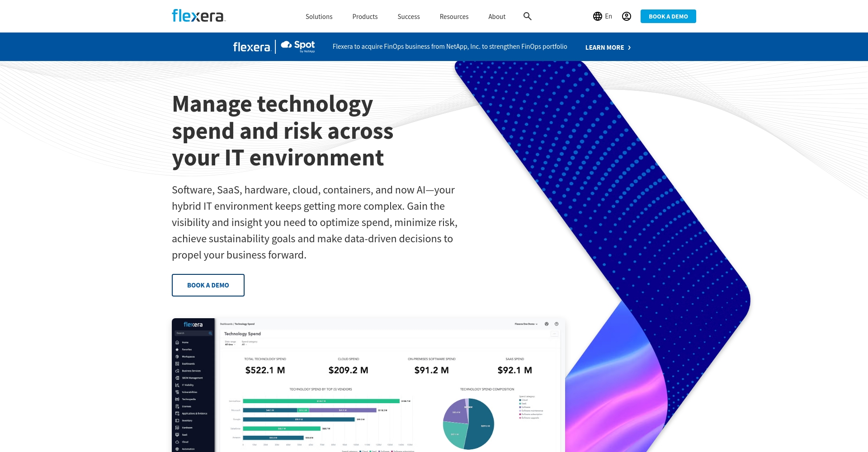Click the Workspaces icon in dashboard sidebar
This screenshot has height=452, width=868.
tap(177, 357)
